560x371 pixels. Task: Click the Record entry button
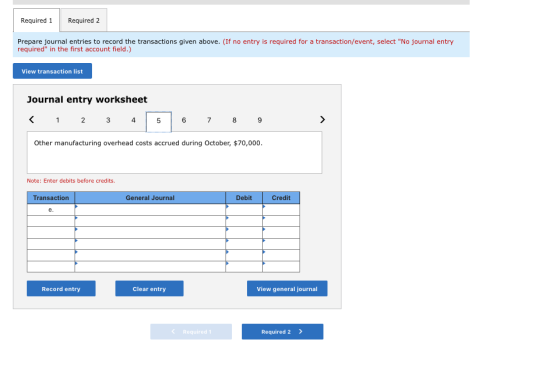coord(61,289)
